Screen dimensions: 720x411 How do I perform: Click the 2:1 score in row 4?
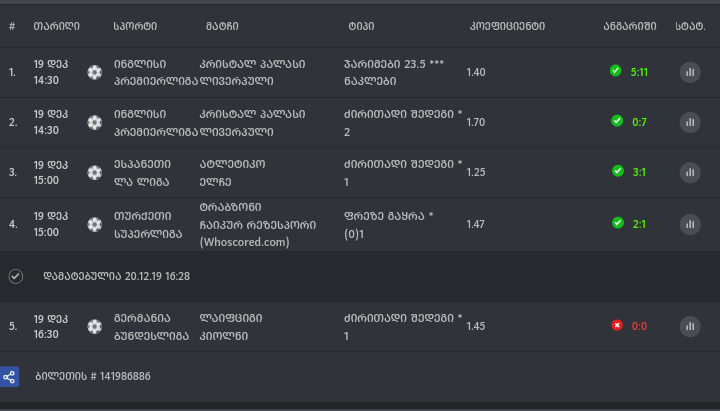[638, 223]
